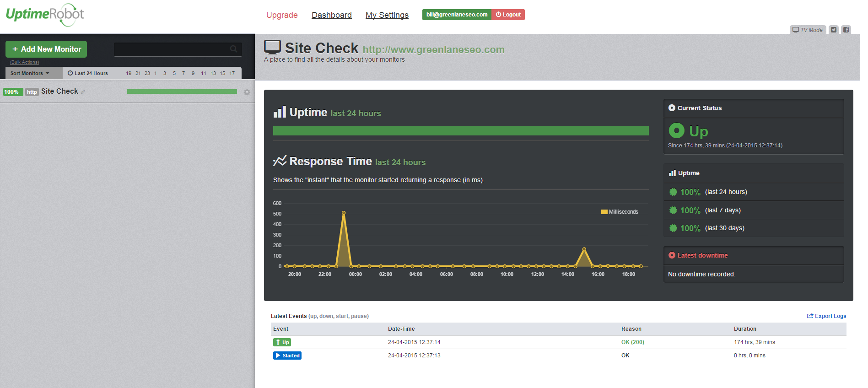Click the 500ms peak chart point
868x388 pixels.
click(344, 213)
